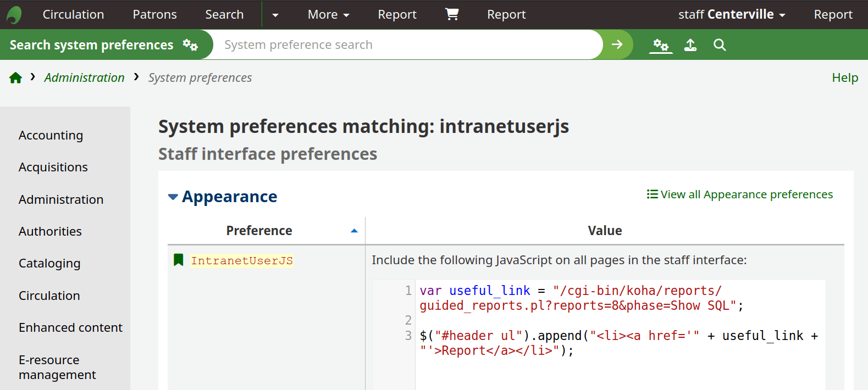This screenshot has width=868, height=390.
Task: Click the green bookmark icon beside IntranetUserJS
Action: (x=178, y=260)
